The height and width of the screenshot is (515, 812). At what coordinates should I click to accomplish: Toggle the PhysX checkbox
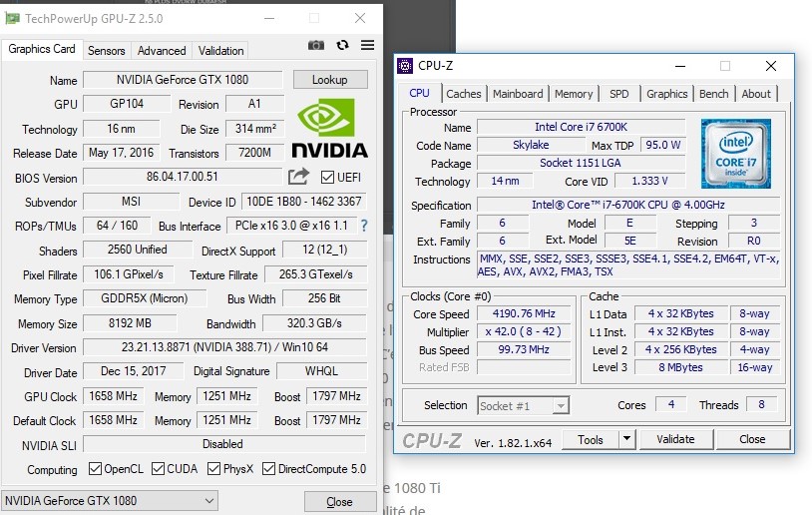(x=212, y=469)
